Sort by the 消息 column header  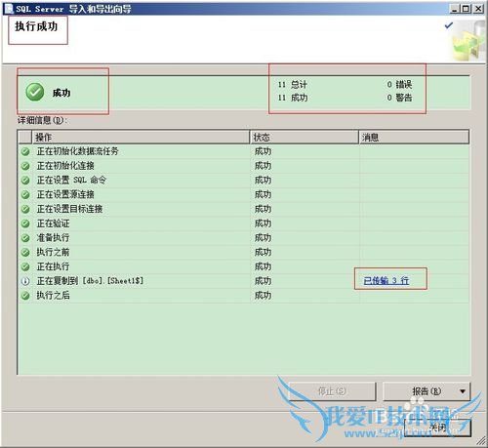414,138
